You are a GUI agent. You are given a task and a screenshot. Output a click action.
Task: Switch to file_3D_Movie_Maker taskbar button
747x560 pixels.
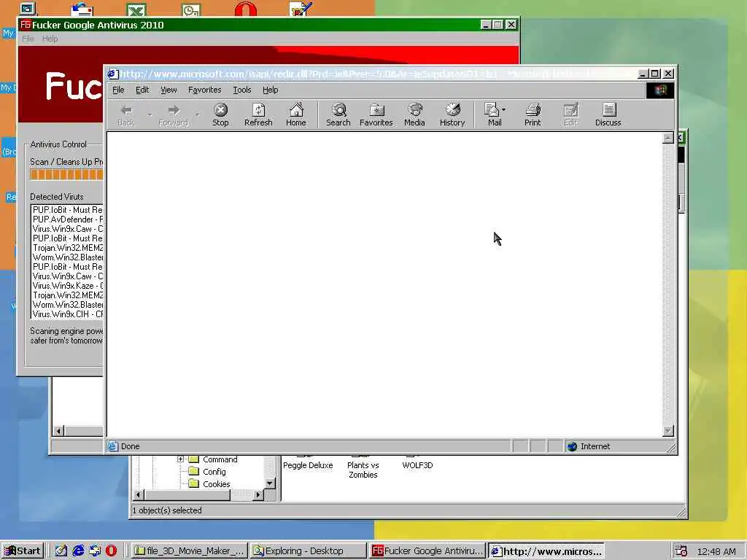coord(189,551)
